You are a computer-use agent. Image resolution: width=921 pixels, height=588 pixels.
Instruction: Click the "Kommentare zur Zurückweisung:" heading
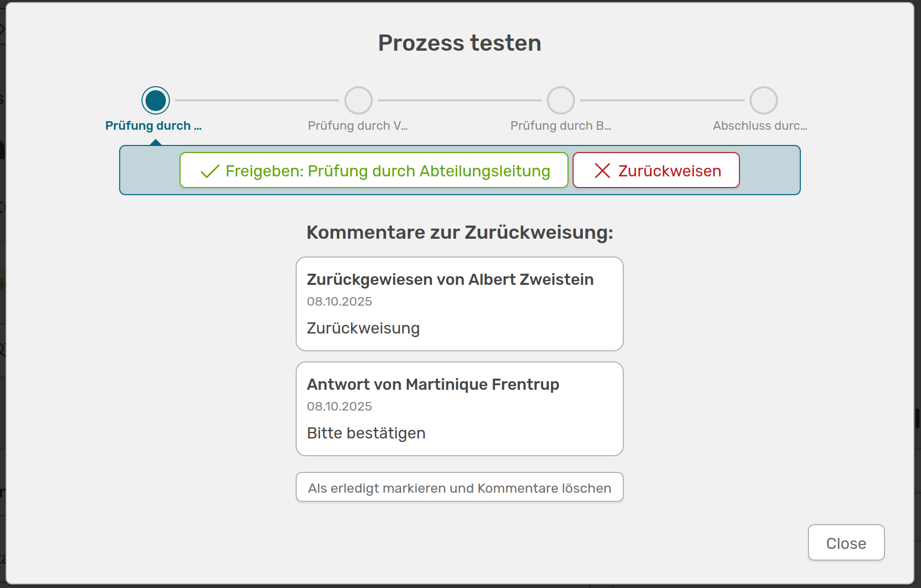pos(459,233)
